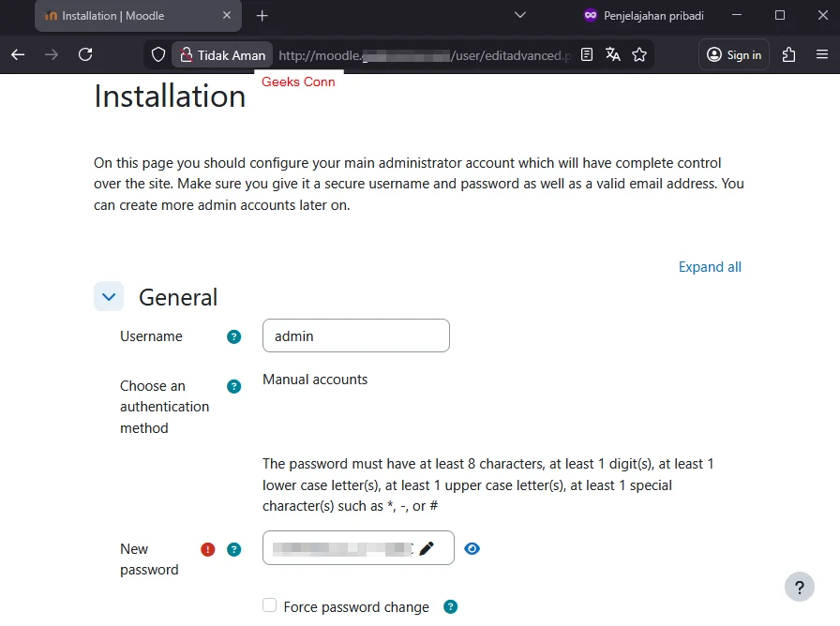Click the Expand all link
The width and height of the screenshot is (840, 626).
pyautogui.click(x=710, y=267)
